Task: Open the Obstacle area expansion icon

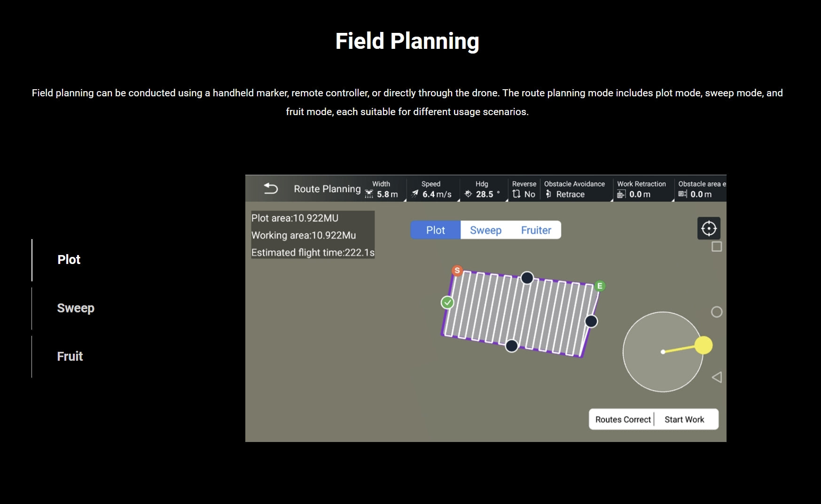Action: 682,194
